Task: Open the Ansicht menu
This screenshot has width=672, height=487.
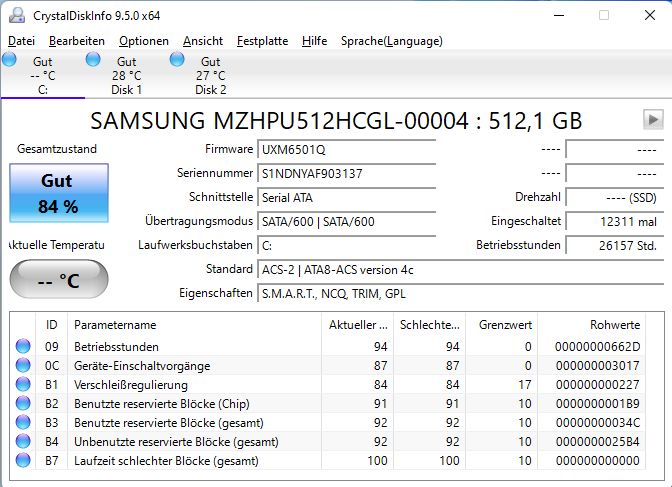Action: [x=203, y=41]
